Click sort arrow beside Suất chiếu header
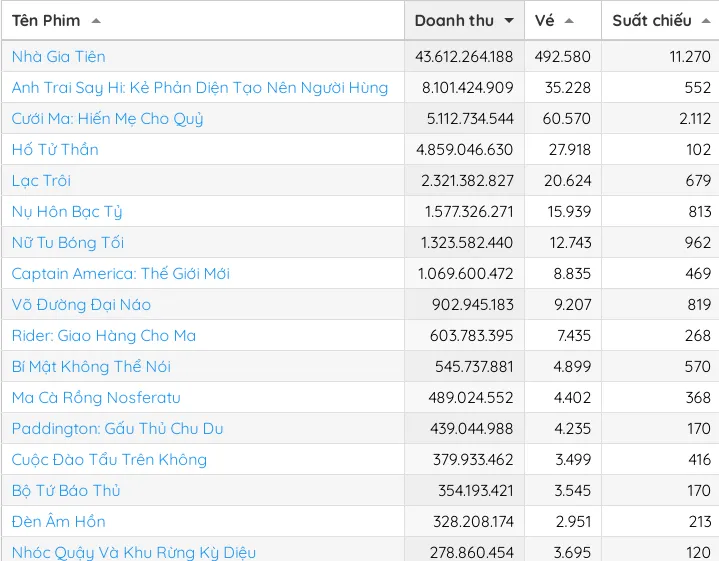 click(x=706, y=21)
